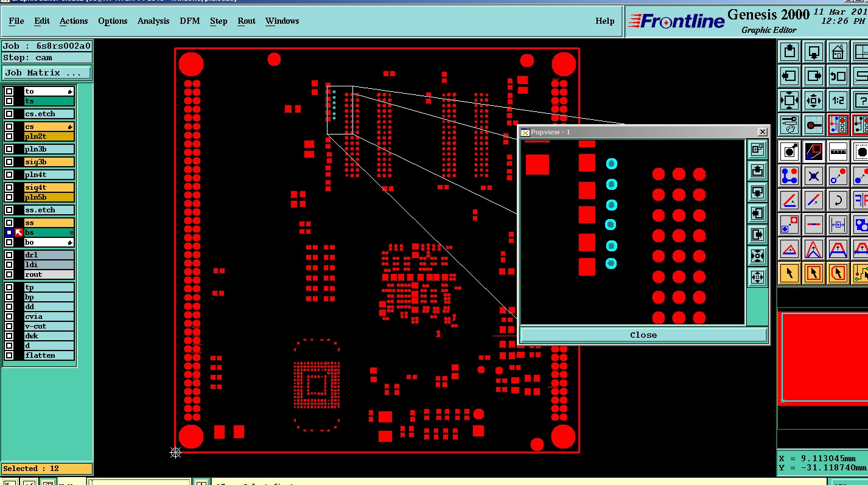Open the wrench and palette tools icon

coord(789,125)
